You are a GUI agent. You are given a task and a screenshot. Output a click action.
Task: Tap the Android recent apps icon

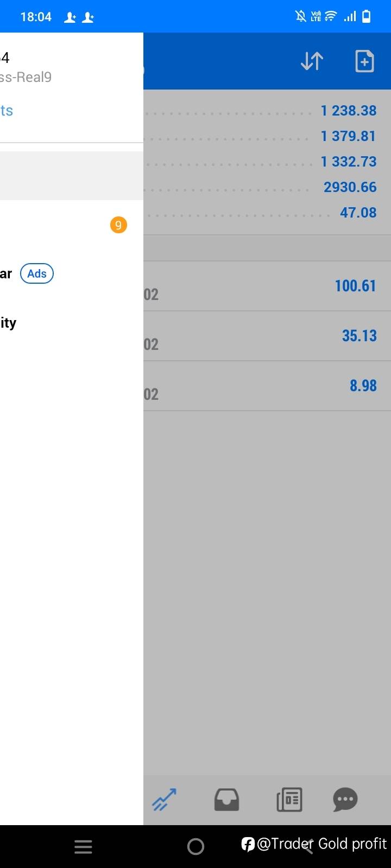[x=83, y=846]
